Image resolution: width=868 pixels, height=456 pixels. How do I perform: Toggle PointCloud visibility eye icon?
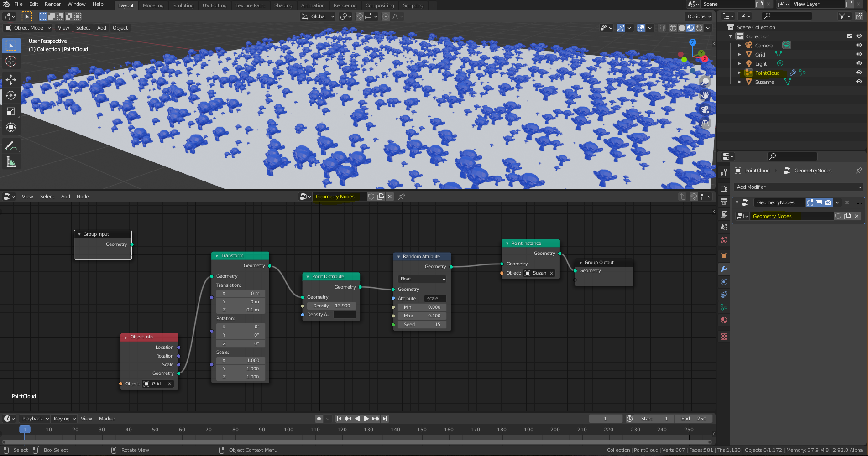(859, 73)
